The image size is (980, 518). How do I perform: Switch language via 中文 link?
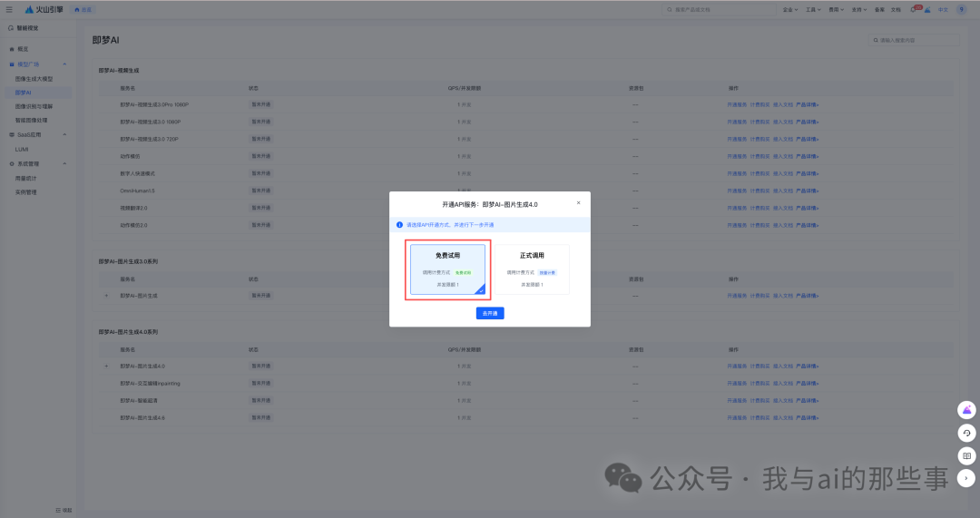[943, 9]
